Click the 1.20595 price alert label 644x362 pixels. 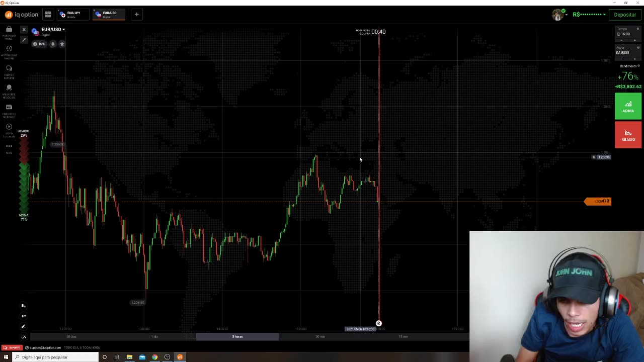pyautogui.click(x=601, y=157)
